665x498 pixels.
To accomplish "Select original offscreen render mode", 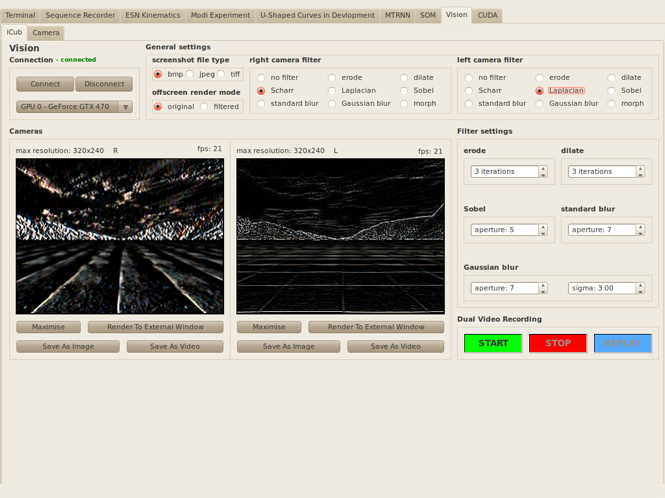I will tap(158, 106).
